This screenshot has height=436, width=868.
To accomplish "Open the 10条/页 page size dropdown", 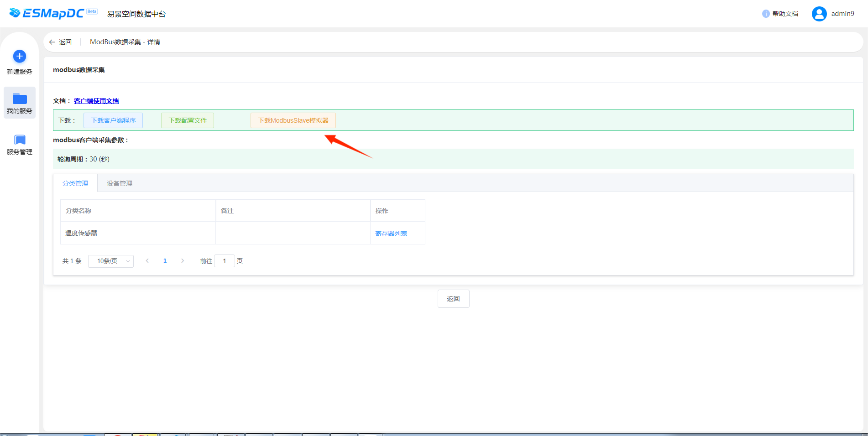I will point(111,261).
